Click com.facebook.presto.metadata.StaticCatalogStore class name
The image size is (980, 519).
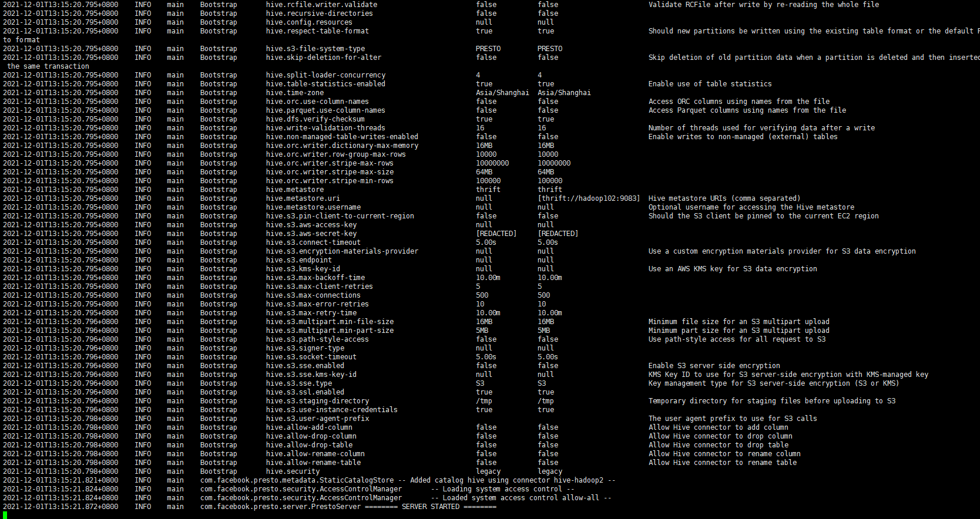click(x=297, y=480)
